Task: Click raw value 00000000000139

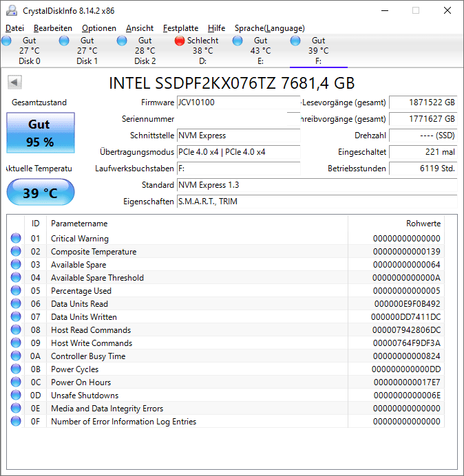Action: pos(407,252)
